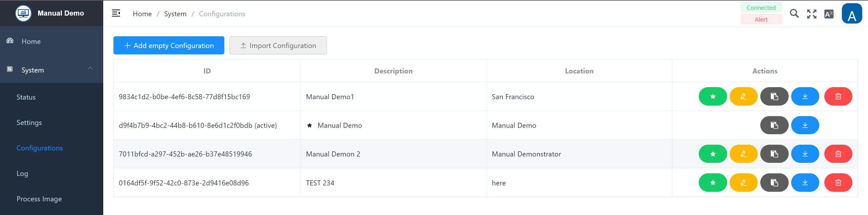Go to Process Image in sidebar
This screenshot has width=868, height=215.
click(x=39, y=199)
